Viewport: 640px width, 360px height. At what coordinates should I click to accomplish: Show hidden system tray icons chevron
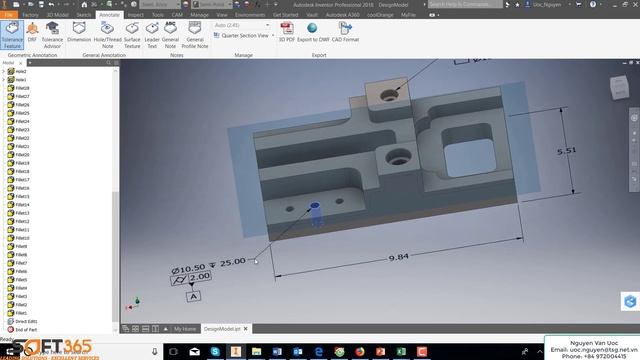point(540,351)
